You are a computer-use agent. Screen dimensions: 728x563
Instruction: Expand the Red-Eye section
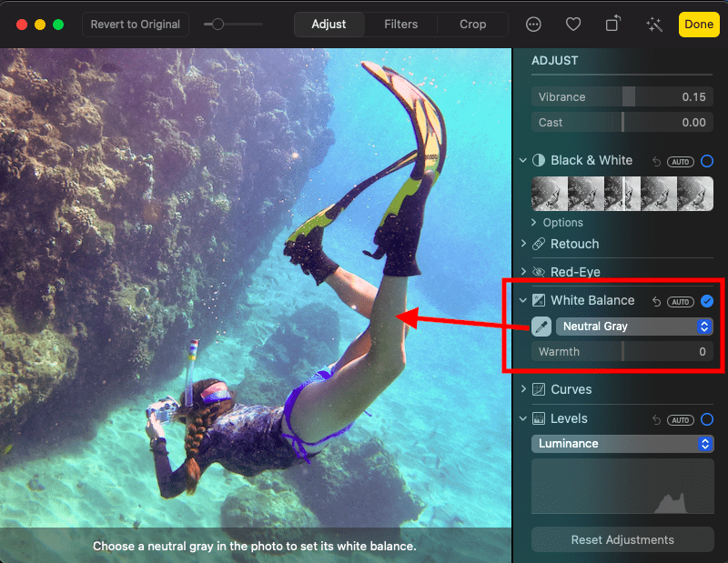pyautogui.click(x=523, y=272)
